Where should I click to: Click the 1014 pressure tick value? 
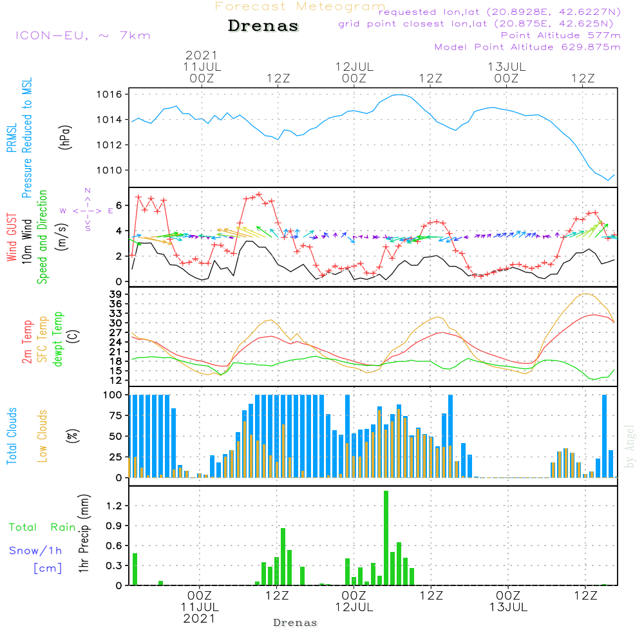(109, 120)
